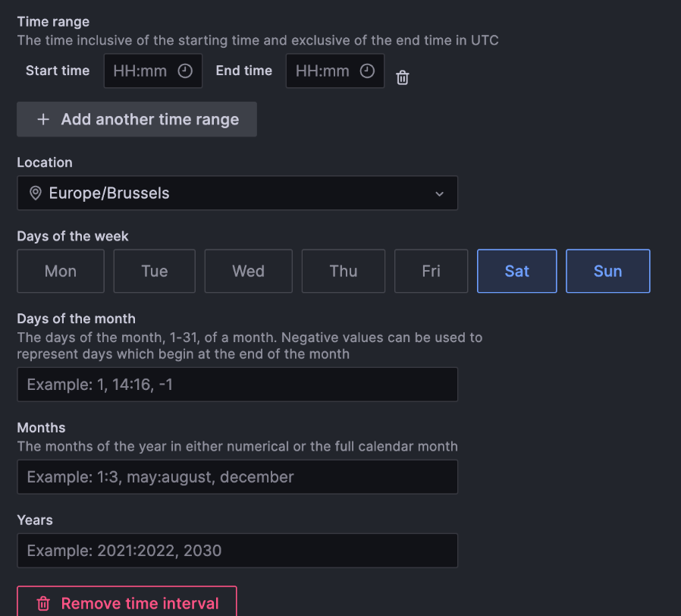Viewport: 681px width, 616px height.
Task: Click into the Years input field
Action: click(x=237, y=550)
